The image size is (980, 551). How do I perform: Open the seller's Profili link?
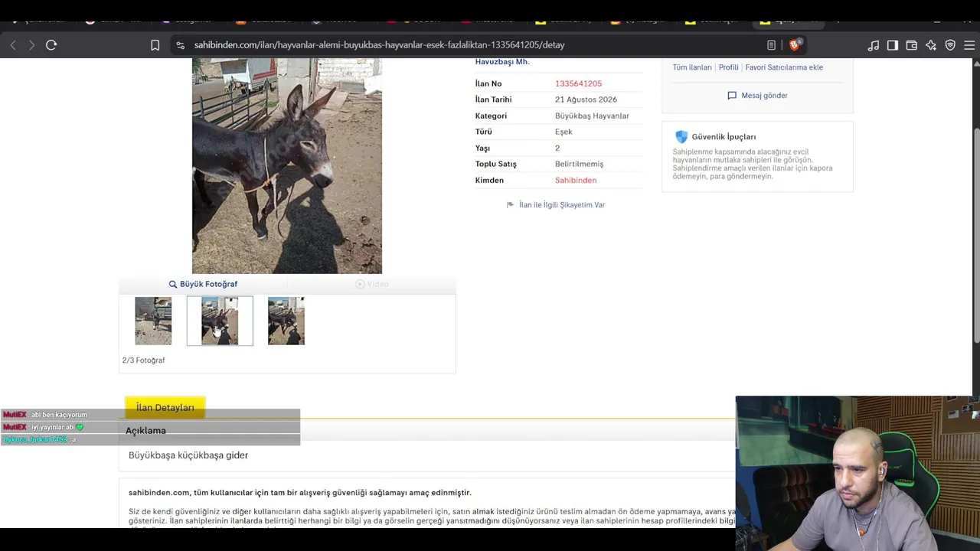(x=729, y=67)
